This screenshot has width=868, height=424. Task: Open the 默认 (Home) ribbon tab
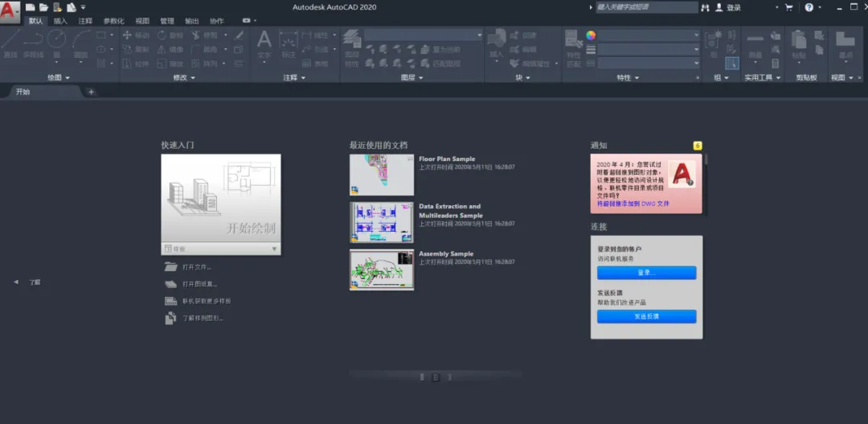pos(36,21)
